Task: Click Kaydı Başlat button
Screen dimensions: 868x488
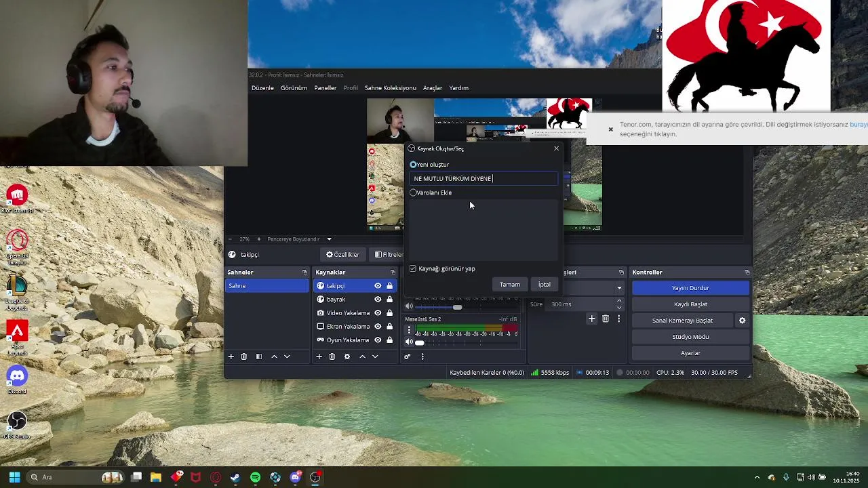Action: [x=690, y=304]
